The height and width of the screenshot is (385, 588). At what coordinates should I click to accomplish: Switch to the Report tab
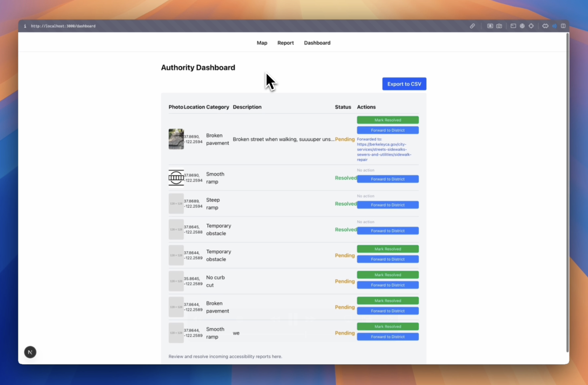coord(285,43)
